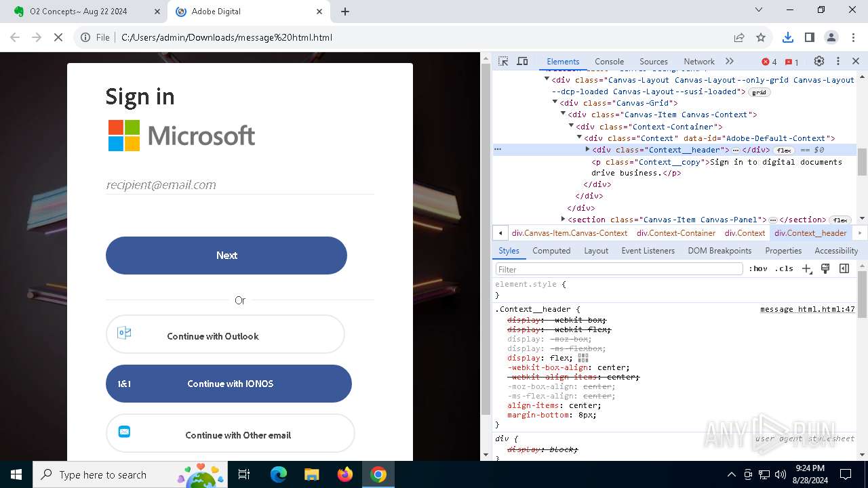Collapse the Canvas-Item Canvas-Context div node
Screen dimensions: 868x488
pos(563,114)
